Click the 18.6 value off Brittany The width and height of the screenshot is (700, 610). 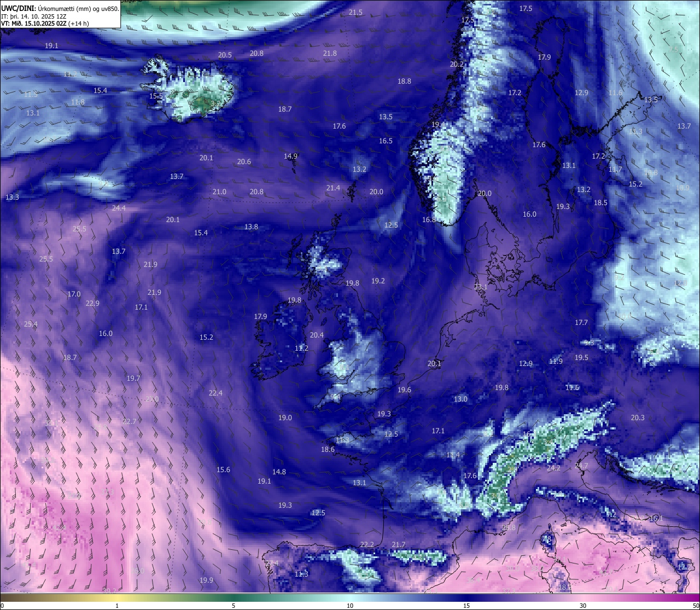coord(328,449)
